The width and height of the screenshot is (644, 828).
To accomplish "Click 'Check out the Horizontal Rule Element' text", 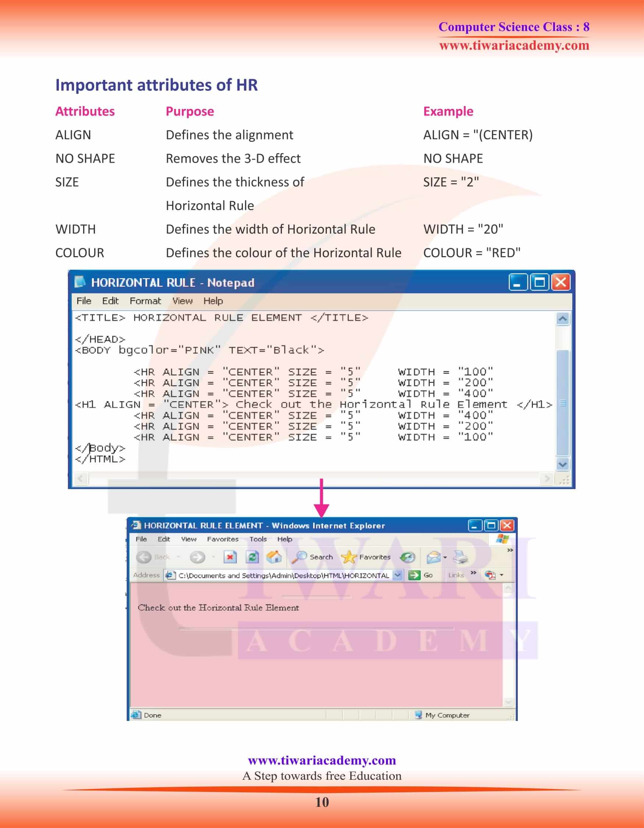I will tap(218, 608).
